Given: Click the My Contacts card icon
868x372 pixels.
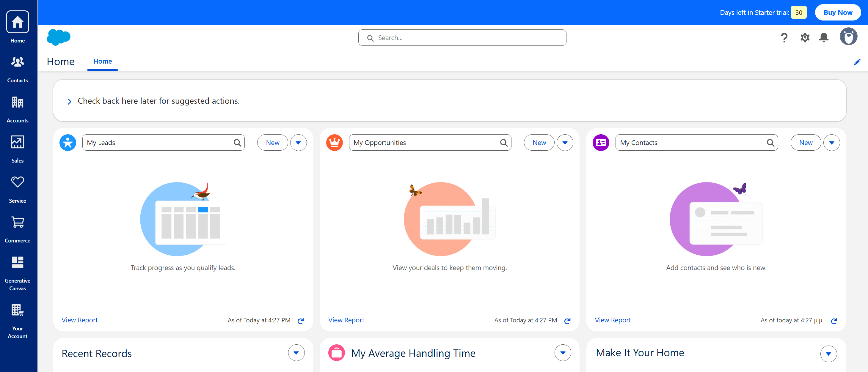Looking at the screenshot, I should [x=601, y=142].
